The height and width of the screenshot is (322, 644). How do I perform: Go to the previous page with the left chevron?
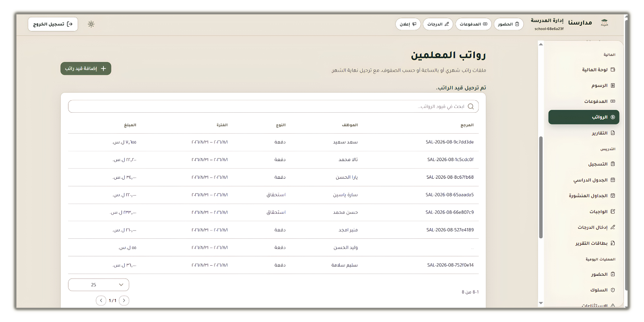(x=101, y=300)
